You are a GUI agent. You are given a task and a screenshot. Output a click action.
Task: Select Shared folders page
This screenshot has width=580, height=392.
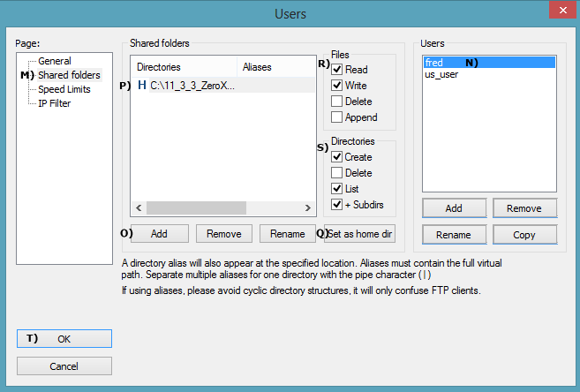tap(69, 75)
